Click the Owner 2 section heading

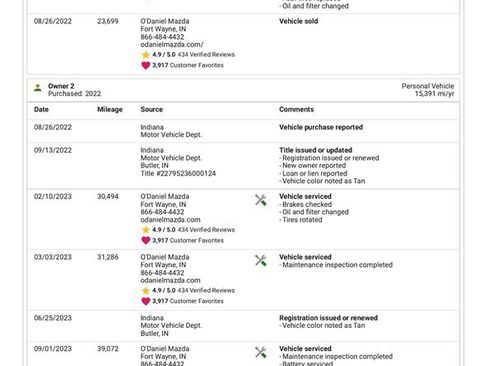pos(61,86)
